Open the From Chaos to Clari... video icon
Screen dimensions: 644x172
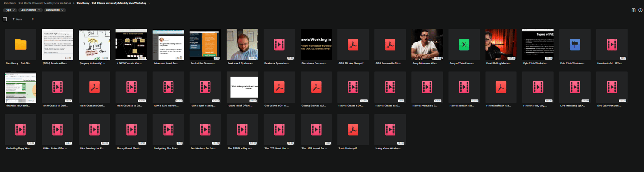[58, 87]
